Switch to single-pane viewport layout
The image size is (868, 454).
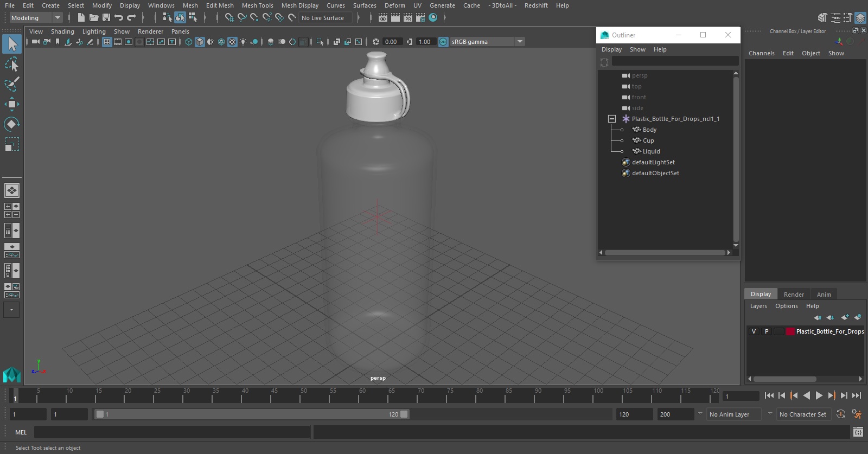tap(11, 190)
